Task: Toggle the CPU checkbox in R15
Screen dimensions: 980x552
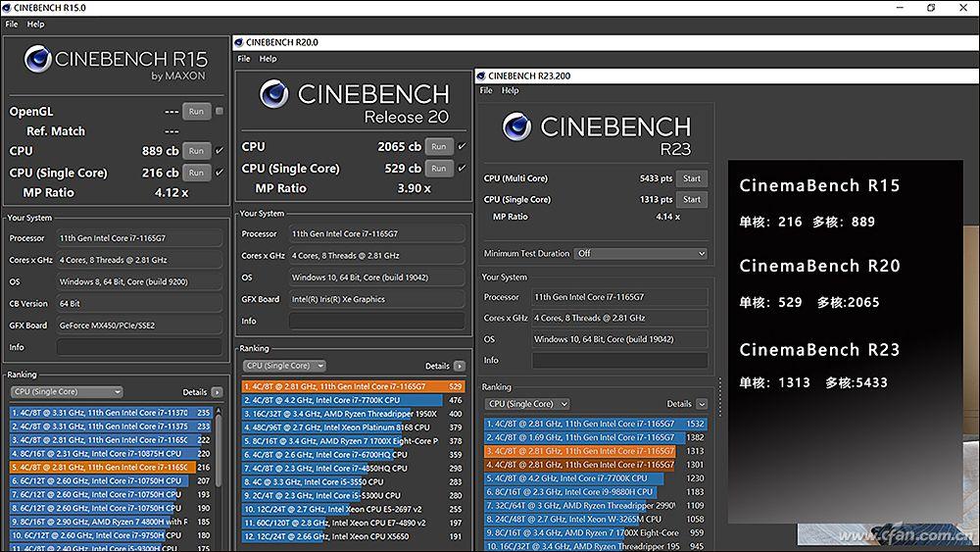Action: (220, 151)
